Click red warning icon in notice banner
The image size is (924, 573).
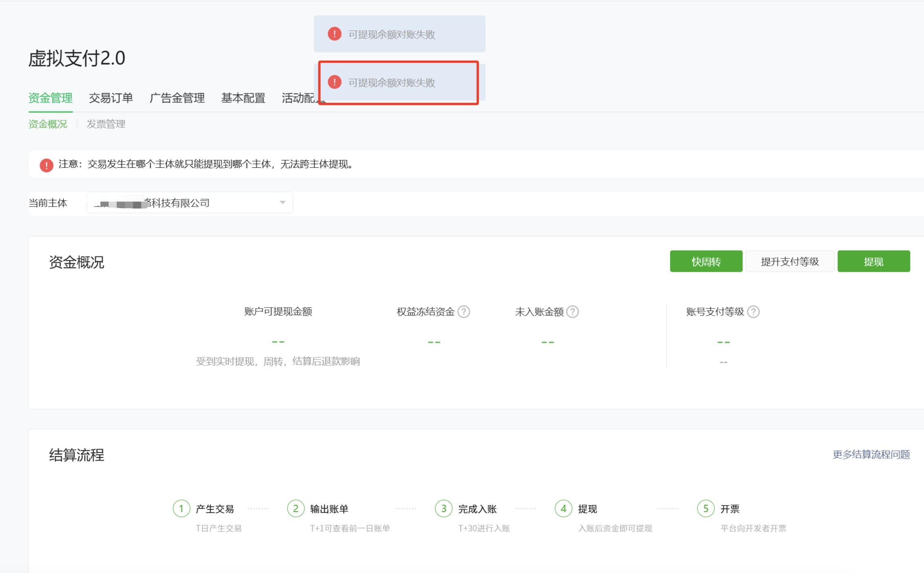pos(47,165)
